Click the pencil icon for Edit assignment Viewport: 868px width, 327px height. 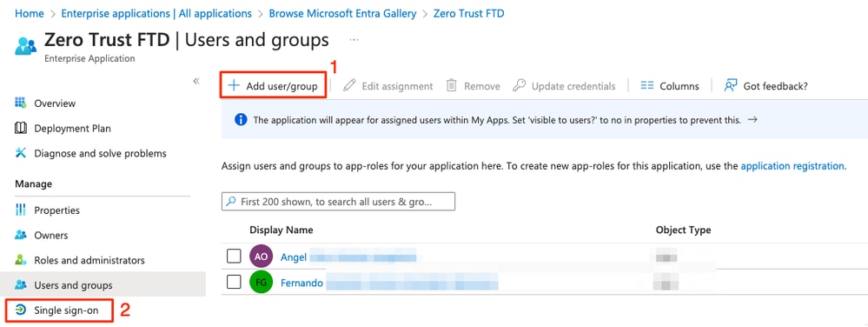click(348, 85)
